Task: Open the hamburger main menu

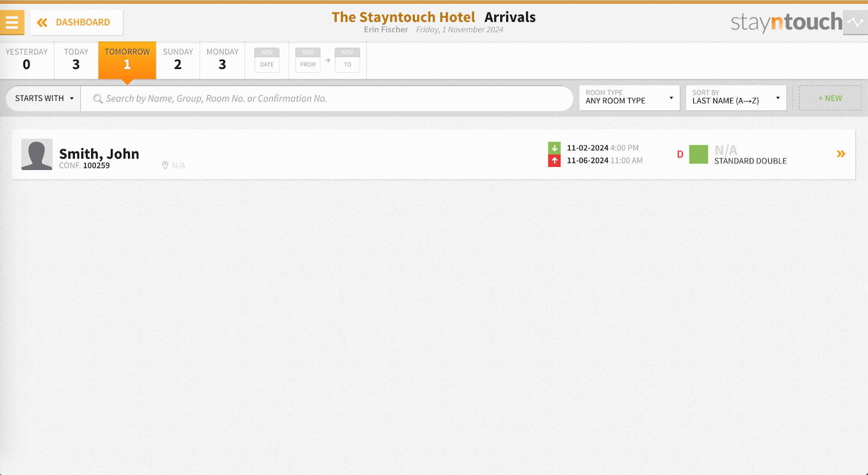Action: pyautogui.click(x=12, y=22)
